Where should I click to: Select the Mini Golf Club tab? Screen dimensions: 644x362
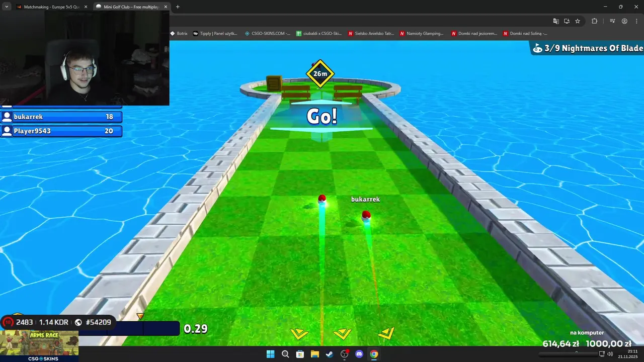coord(132,7)
